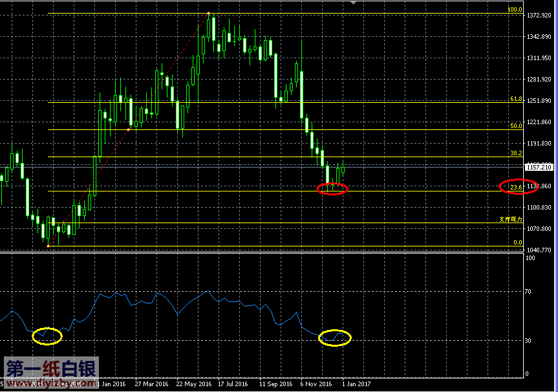Select the Fibonacci anchor point at the 0.0 low
The height and width of the screenshot is (392, 558).
48,246
